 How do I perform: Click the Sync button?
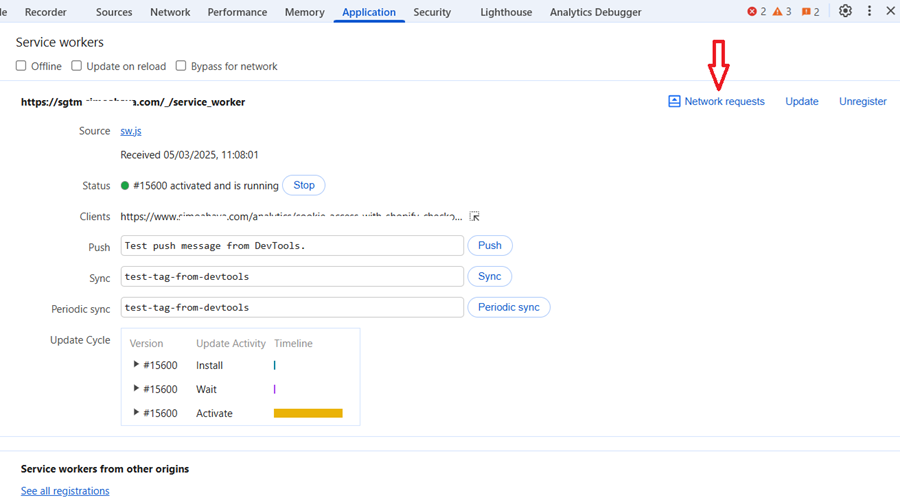click(490, 277)
